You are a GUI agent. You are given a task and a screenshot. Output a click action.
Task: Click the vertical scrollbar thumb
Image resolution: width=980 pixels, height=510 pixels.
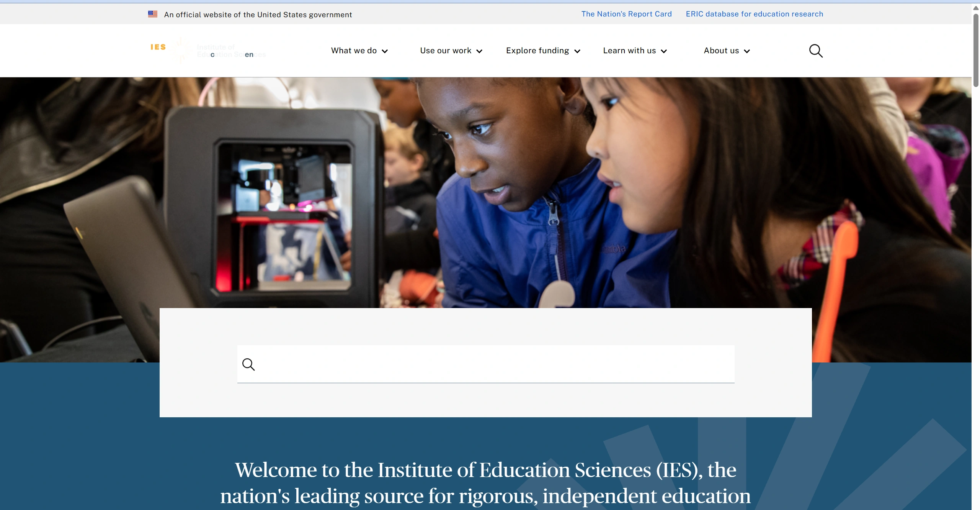tap(976, 50)
